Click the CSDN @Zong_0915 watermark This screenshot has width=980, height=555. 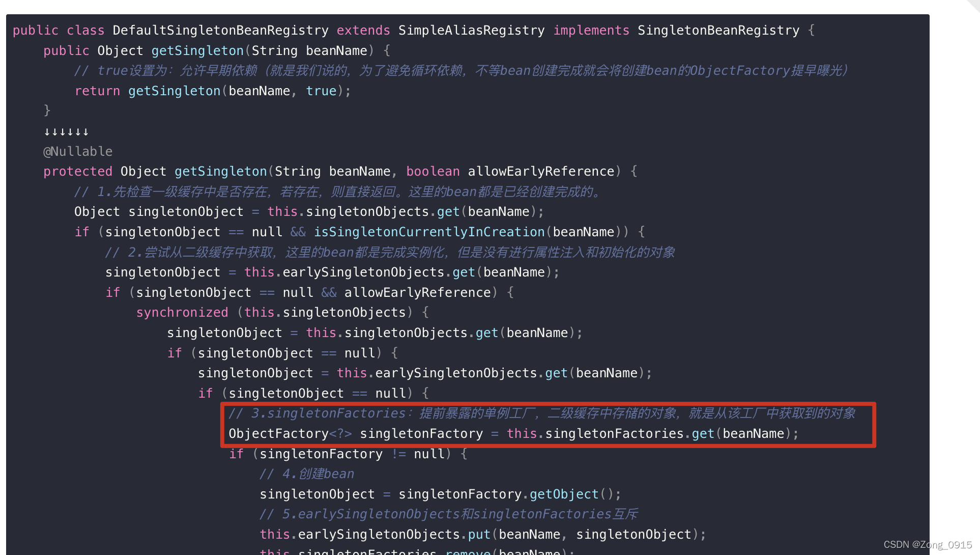[x=927, y=545]
